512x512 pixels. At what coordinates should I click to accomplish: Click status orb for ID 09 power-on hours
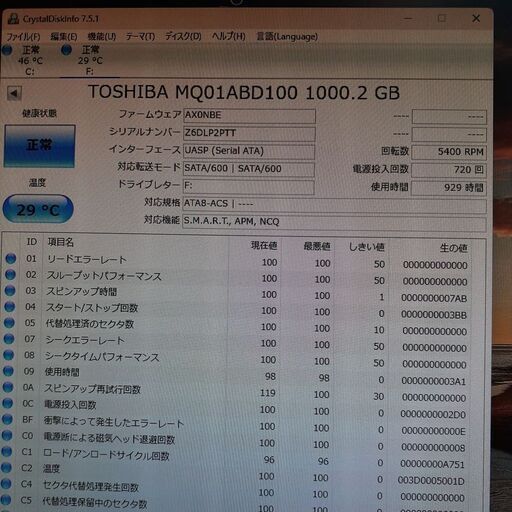pos(8,371)
